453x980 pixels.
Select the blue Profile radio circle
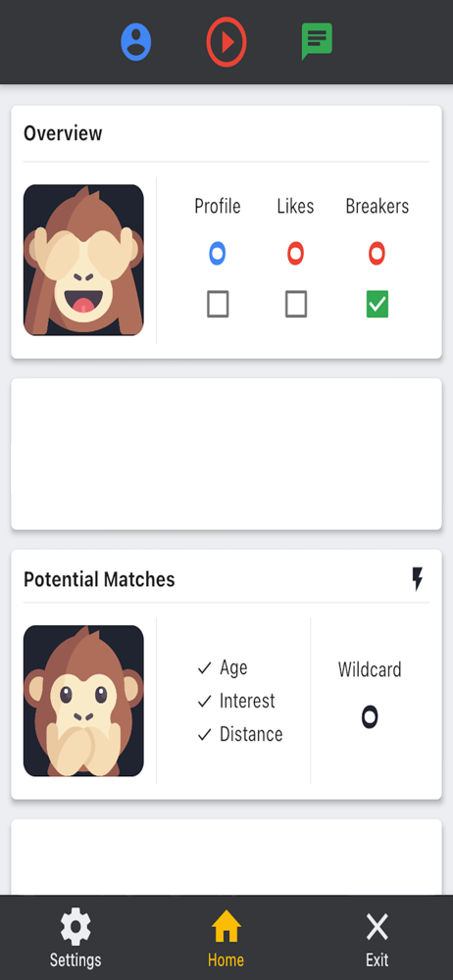[217, 254]
